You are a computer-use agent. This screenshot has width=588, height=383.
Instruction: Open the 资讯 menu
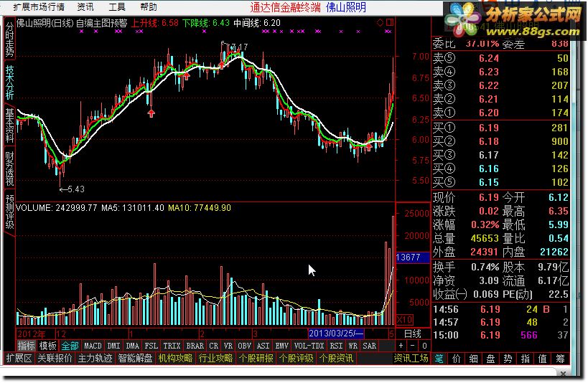pyautogui.click(x=85, y=6)
